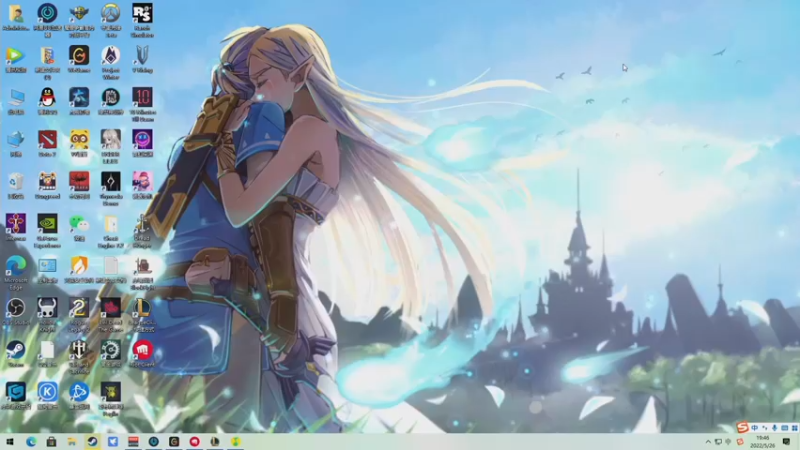Open Edge from the taskbar
The height and width of the screenshot is (450, 800).
click(x=31, y=442)
